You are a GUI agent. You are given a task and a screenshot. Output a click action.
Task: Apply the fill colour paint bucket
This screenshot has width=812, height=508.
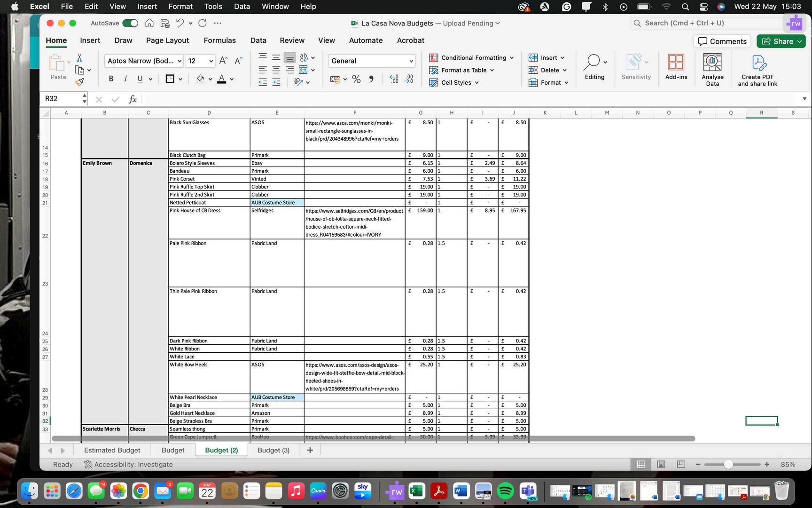click(200, 79)
